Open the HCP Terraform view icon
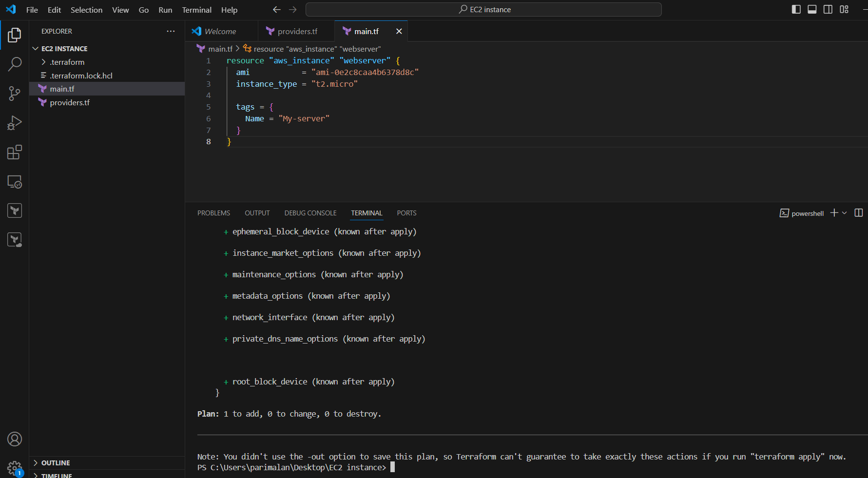This screenshot has height=478, width=868. click(x=15, y=240)
